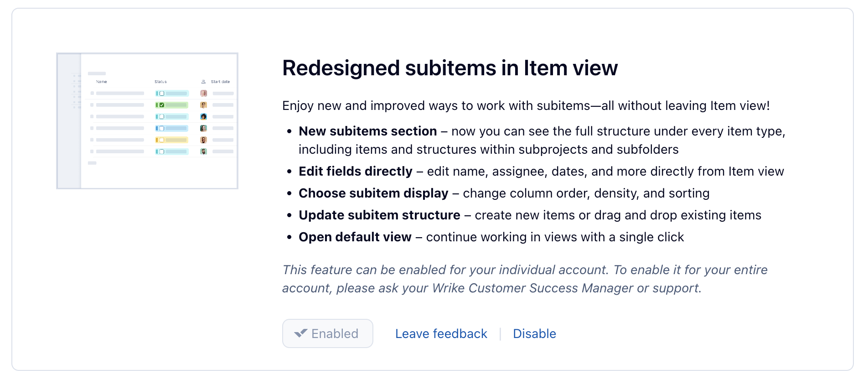Click the Start date column header in preview
Screen dimensions: 868x385
[x=220, y=82]
